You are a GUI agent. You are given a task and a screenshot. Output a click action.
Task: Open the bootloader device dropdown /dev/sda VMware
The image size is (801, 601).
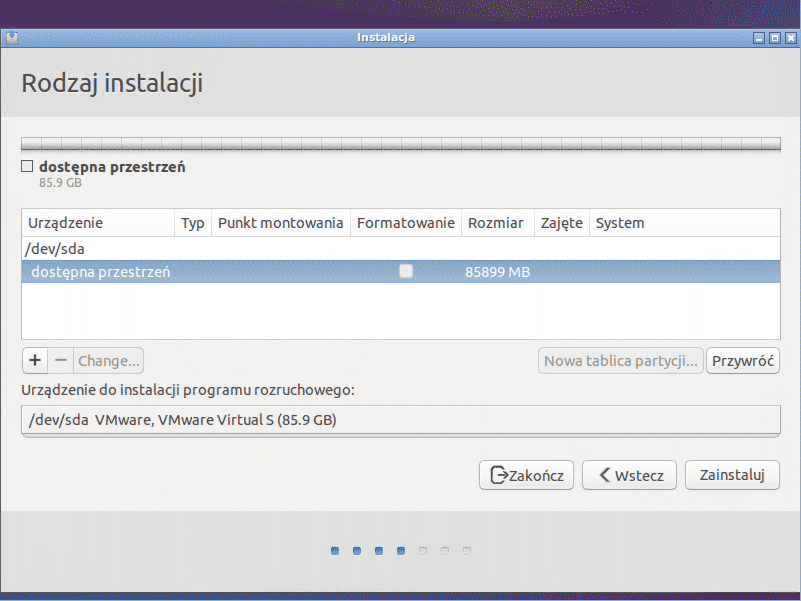coord(400,420)
